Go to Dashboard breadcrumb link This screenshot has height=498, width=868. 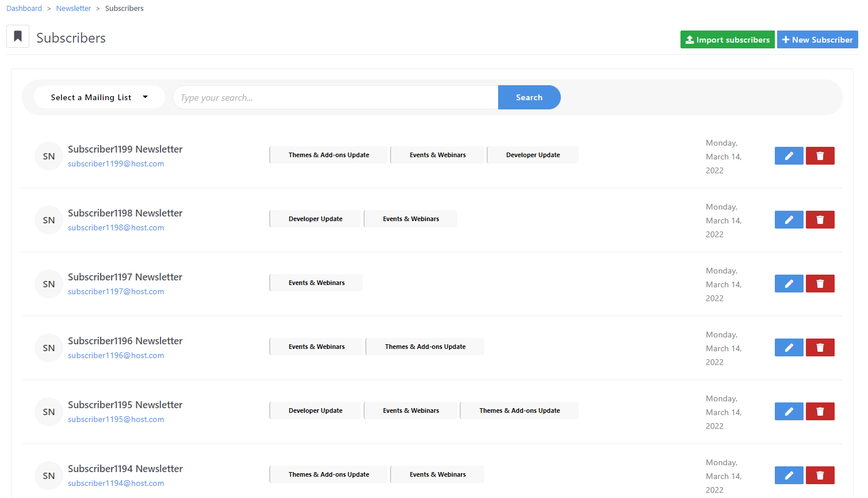coord(24,9)
